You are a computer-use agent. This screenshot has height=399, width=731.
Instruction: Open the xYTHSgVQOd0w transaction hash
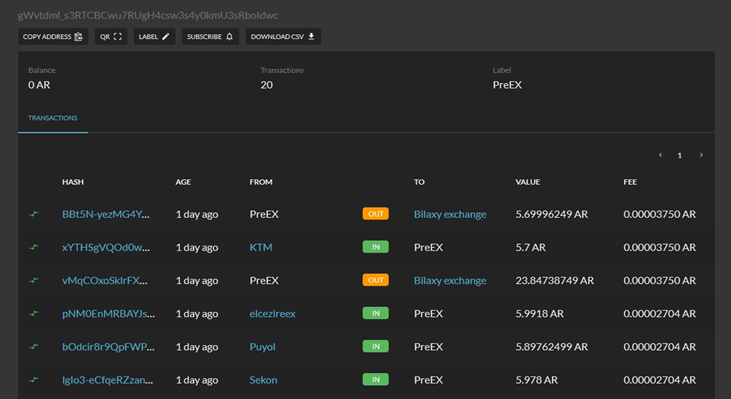point(106,248)
